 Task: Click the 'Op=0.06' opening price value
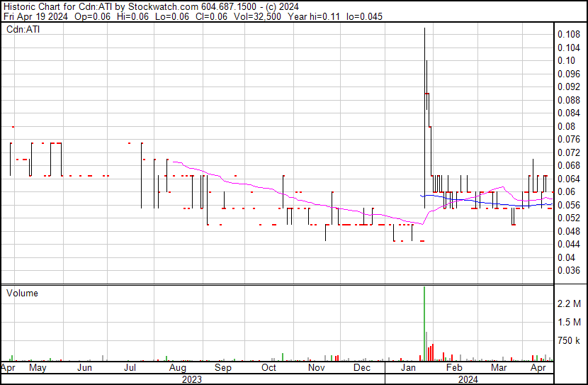[x=93, y=16]
